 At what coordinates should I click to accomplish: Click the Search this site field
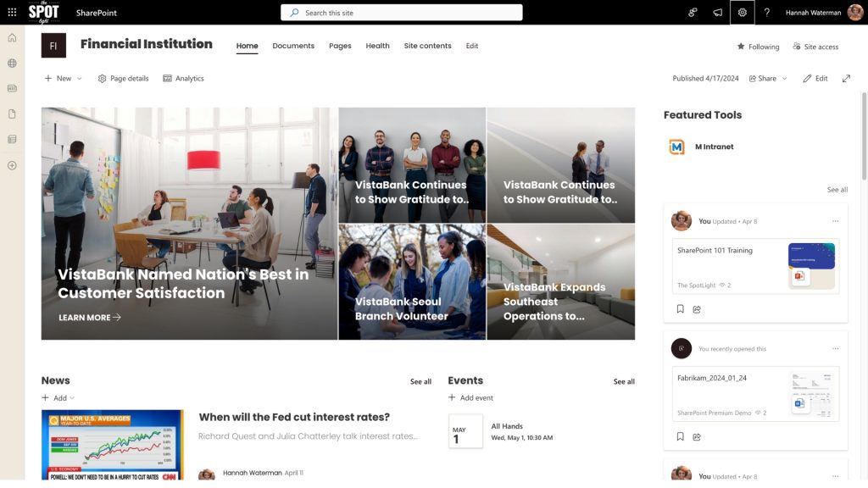pos(402,13)
